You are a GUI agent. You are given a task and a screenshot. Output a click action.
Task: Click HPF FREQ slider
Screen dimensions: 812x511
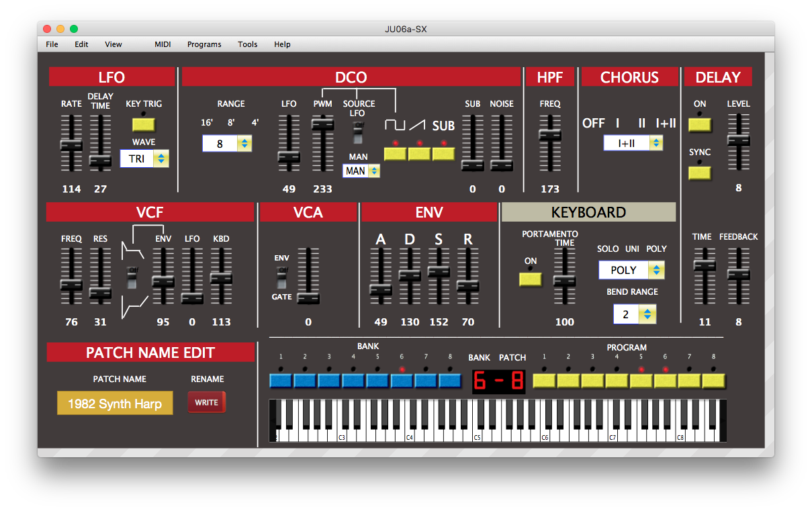[x=550, y=143]
